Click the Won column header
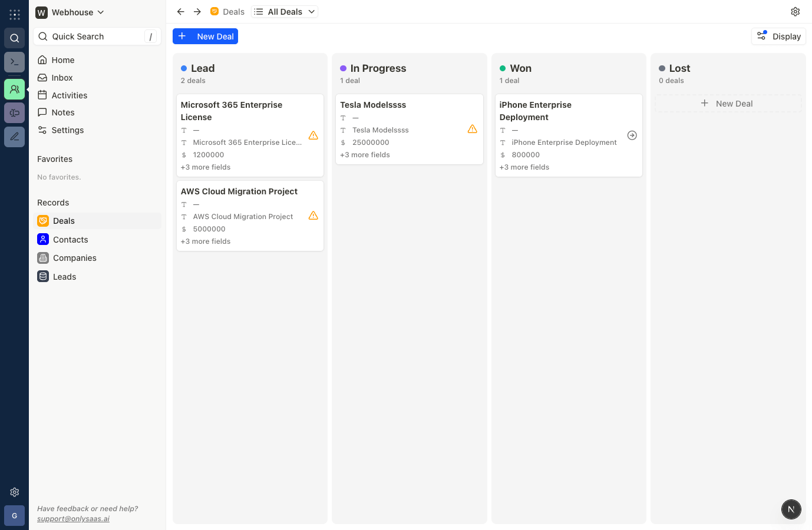The image size is (812, 530). click(x=520, y=68)
